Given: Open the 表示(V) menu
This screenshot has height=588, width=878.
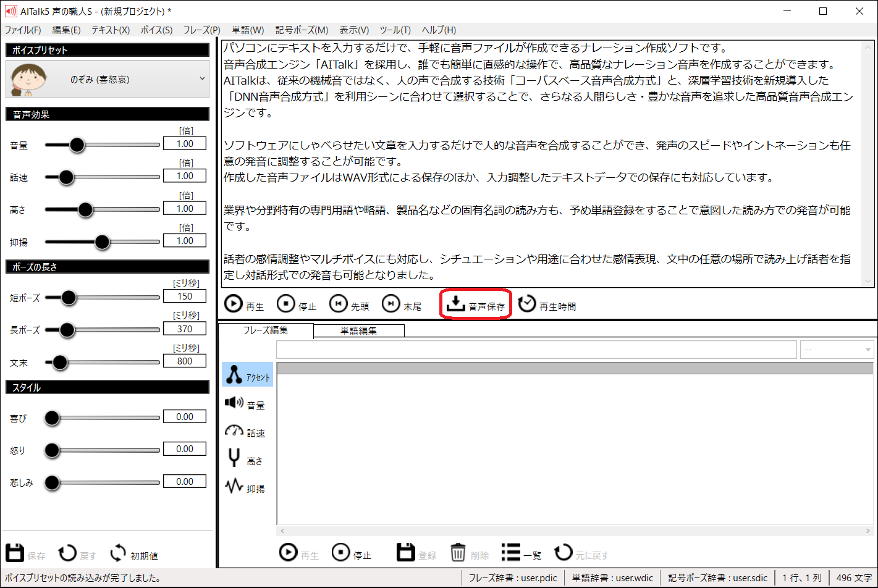Looking at the screenshot, I should pos(354,30).
